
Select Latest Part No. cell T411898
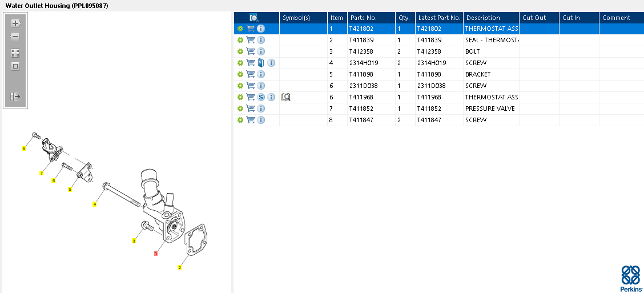[439, 74]
